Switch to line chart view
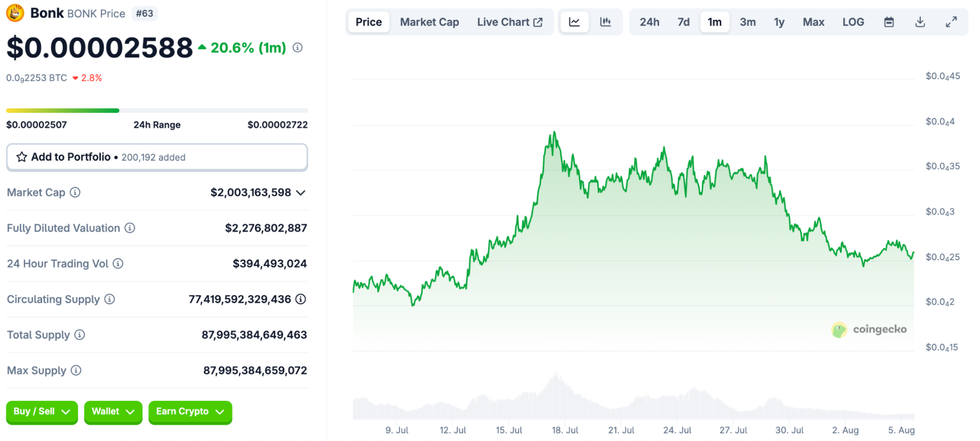Viewport: 980px width, 441px height. pos(574,22)
